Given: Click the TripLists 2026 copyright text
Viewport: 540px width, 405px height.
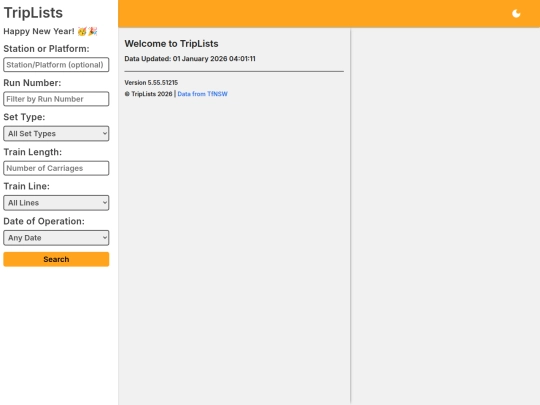Looking at the screenshot, I should [148, 94].
